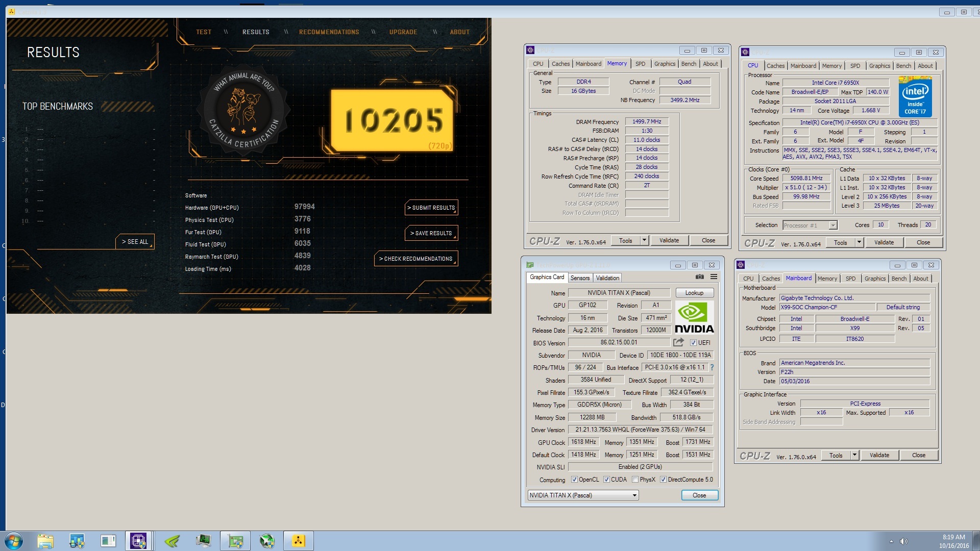Click SAVE RESULTS in Catzilla
The image size is (980, 551).
431,233
